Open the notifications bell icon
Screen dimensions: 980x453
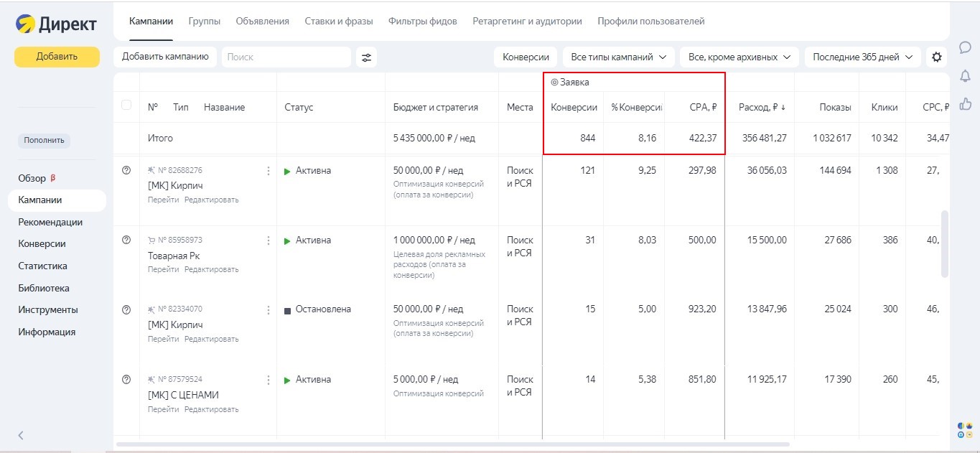966,75
